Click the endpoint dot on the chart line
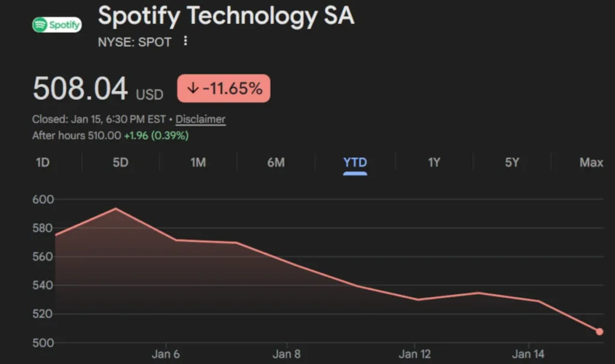 coord(600,331)
